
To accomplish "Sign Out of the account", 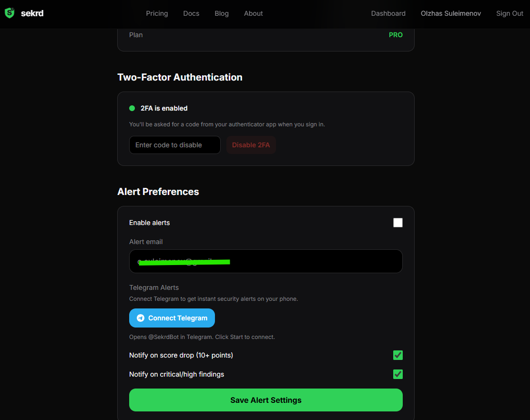I will point(510,13).
